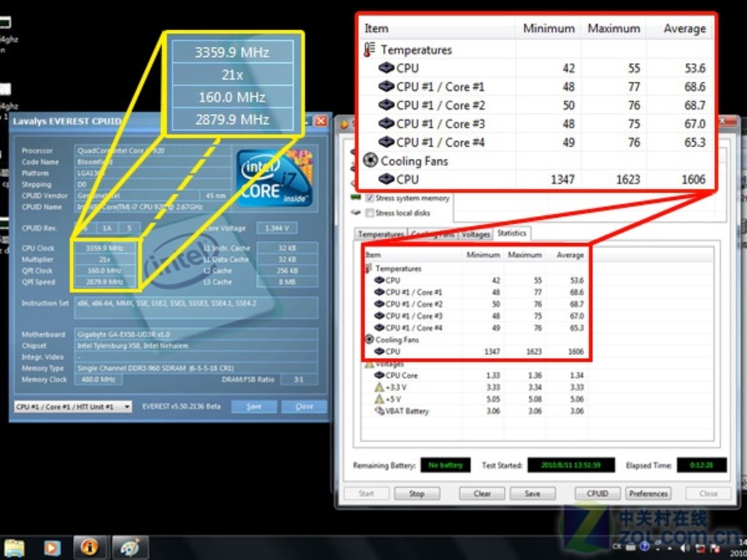This screenshot has width=747, height=560.
Task: Click the Elapsed Time 0:12:28 field
Action: pyautogui.click(x=702, y=465)
